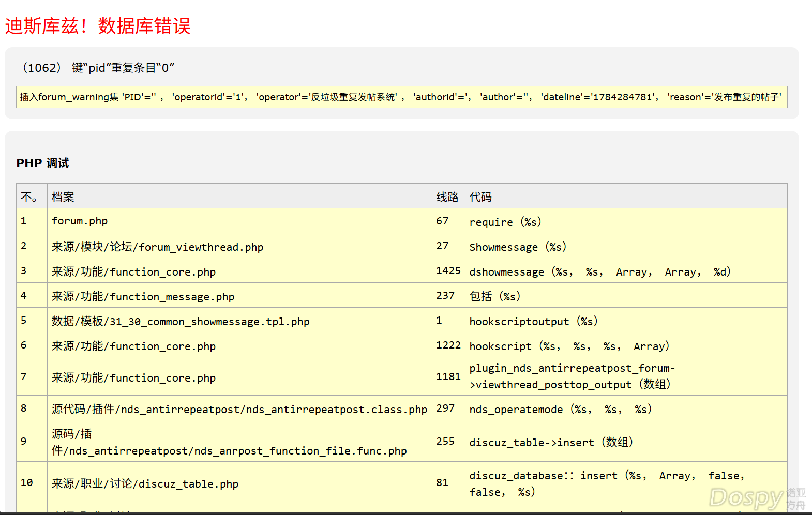Click row number 7 cell
Screen dimensions: 812x515
(x=32, y=376)
